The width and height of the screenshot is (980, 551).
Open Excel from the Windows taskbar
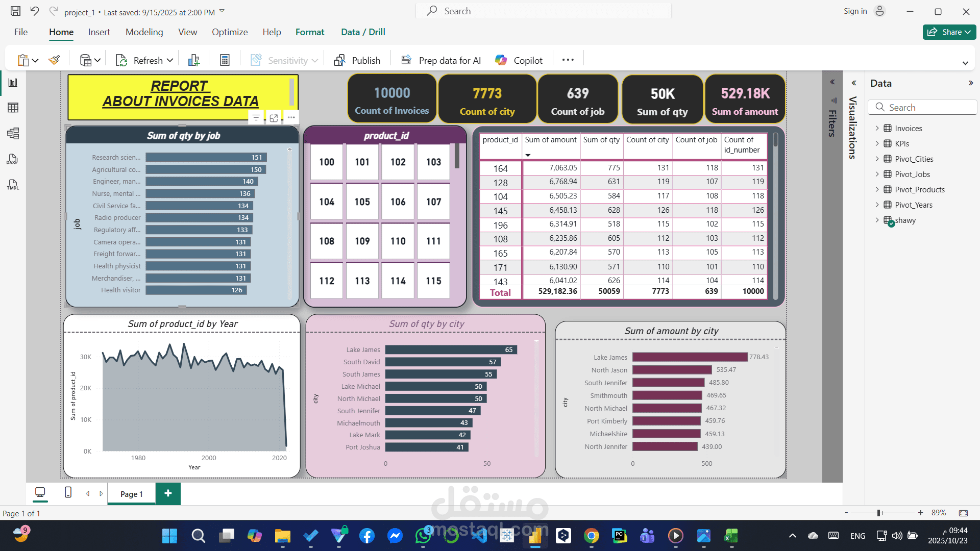[x=731, y=536]
